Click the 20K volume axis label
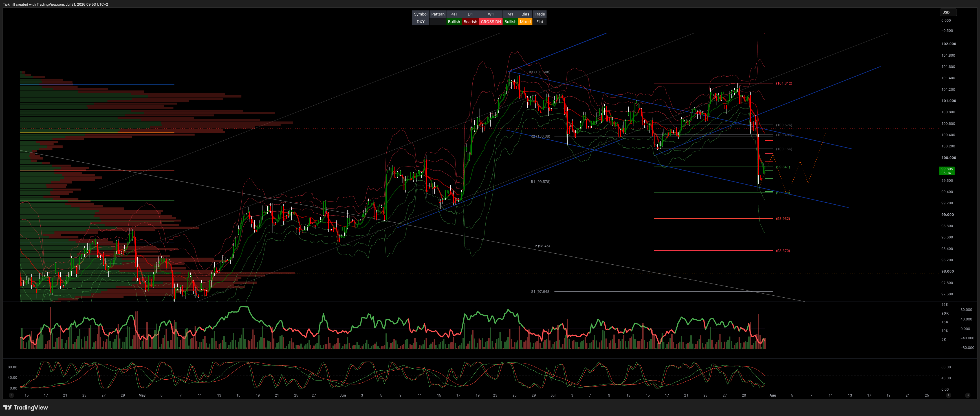The image size is (980, 416). click(x=945, y=313)
